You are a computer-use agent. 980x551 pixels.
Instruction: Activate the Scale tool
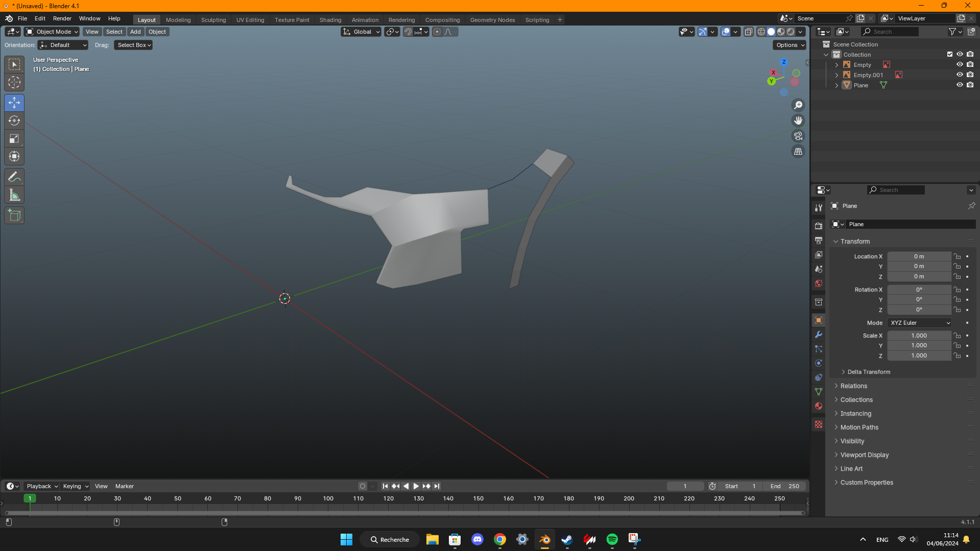pos(14,138)
